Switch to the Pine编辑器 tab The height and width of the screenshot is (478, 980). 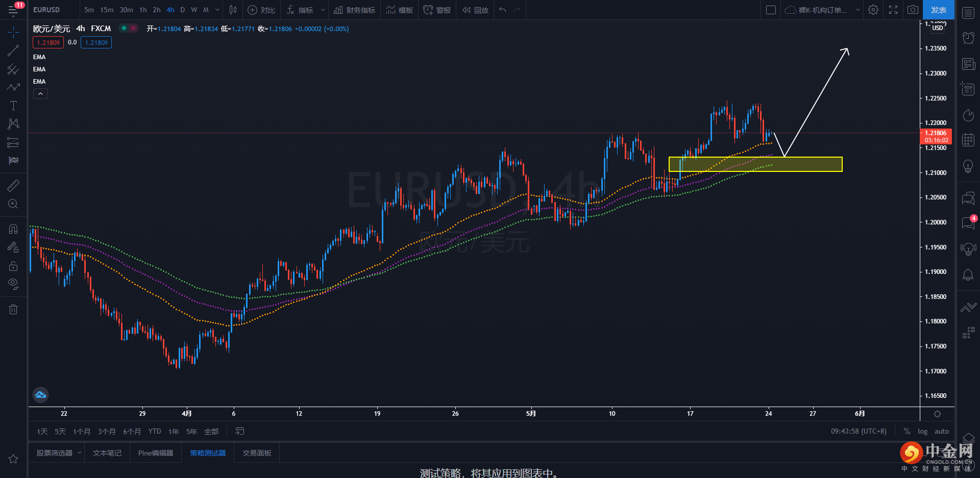(156, 453)
